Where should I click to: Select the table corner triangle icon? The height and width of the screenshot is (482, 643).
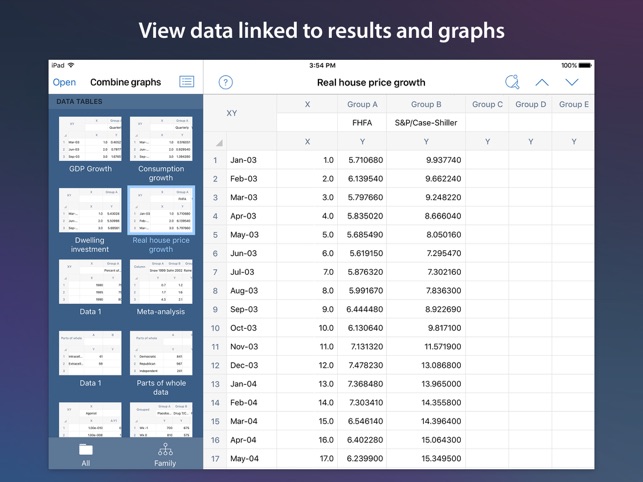point(219,143)
